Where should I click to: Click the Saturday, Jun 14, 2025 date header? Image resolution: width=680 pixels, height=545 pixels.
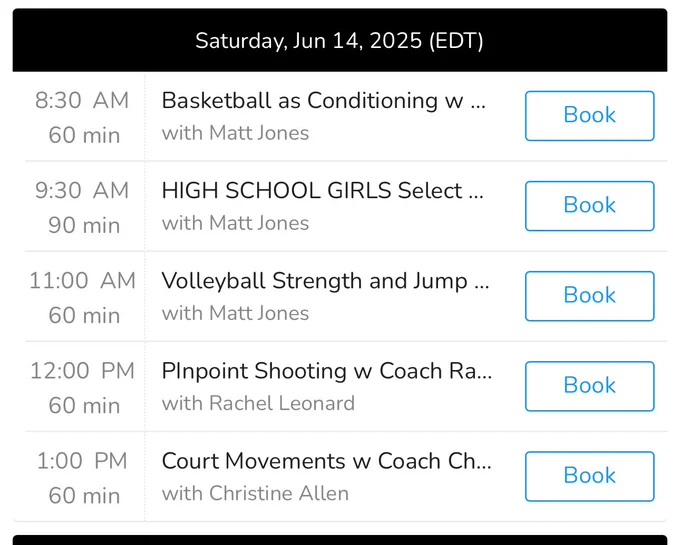[340, 40]
